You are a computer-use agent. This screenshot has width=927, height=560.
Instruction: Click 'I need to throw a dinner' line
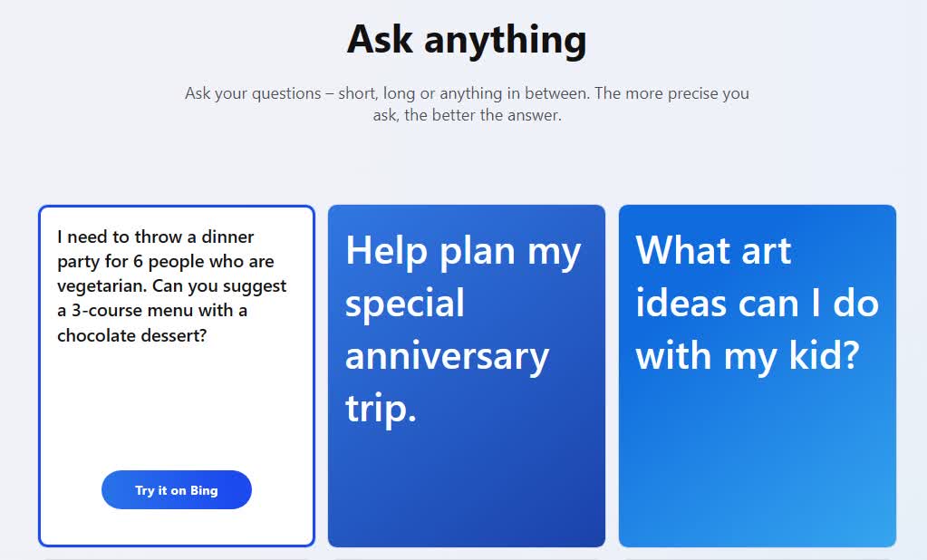[156, 237]
